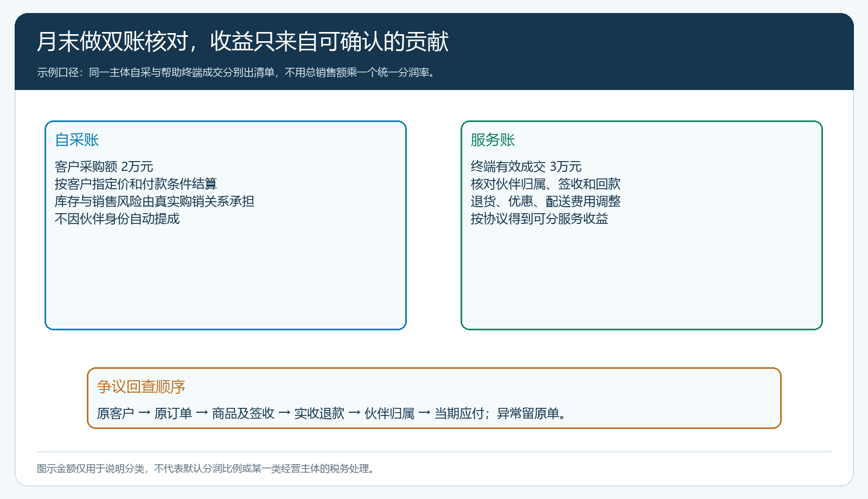Click the line 按协议得到可分服务收益

(x=539, y=219)
